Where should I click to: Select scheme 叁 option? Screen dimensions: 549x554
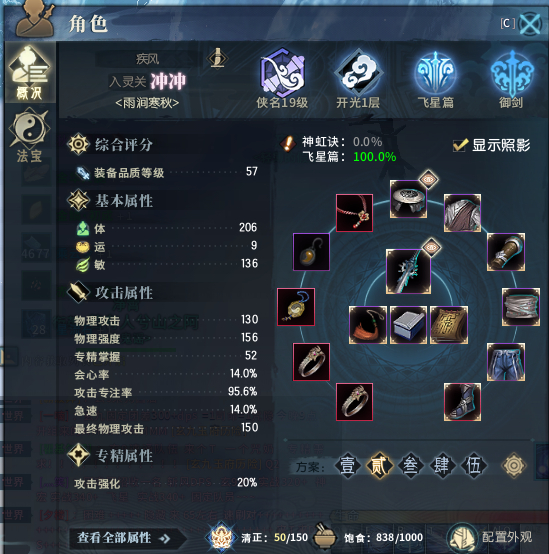(410, 466)
